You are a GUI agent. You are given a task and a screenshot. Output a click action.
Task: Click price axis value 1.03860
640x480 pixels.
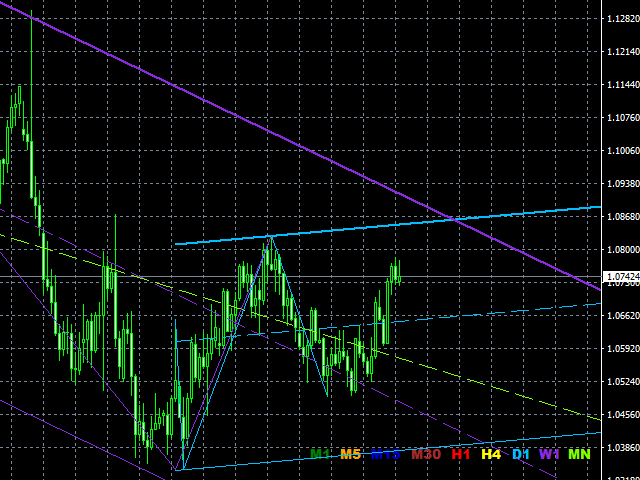pyautogui.click(x=623, y=448)
